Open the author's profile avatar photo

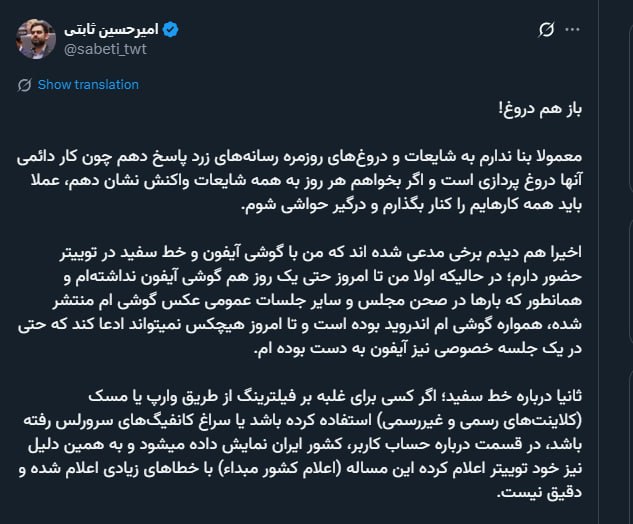click(x=37, y=39)
